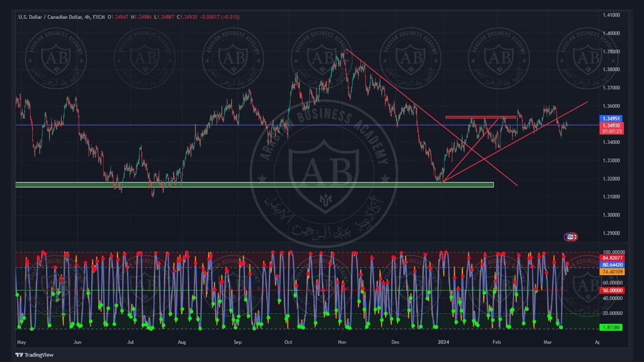
Task: Click the open value O1.34947
Action: [x=118, y=17]
